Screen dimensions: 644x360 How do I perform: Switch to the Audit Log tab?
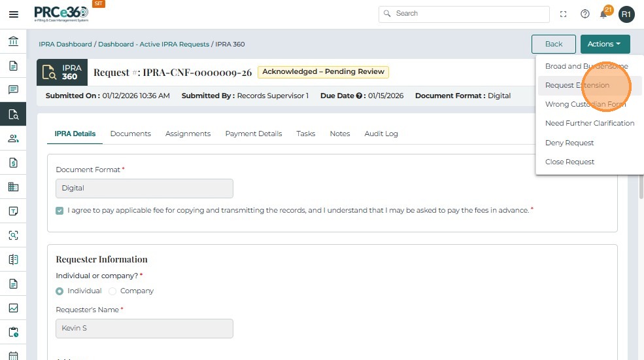click(381, 134)
